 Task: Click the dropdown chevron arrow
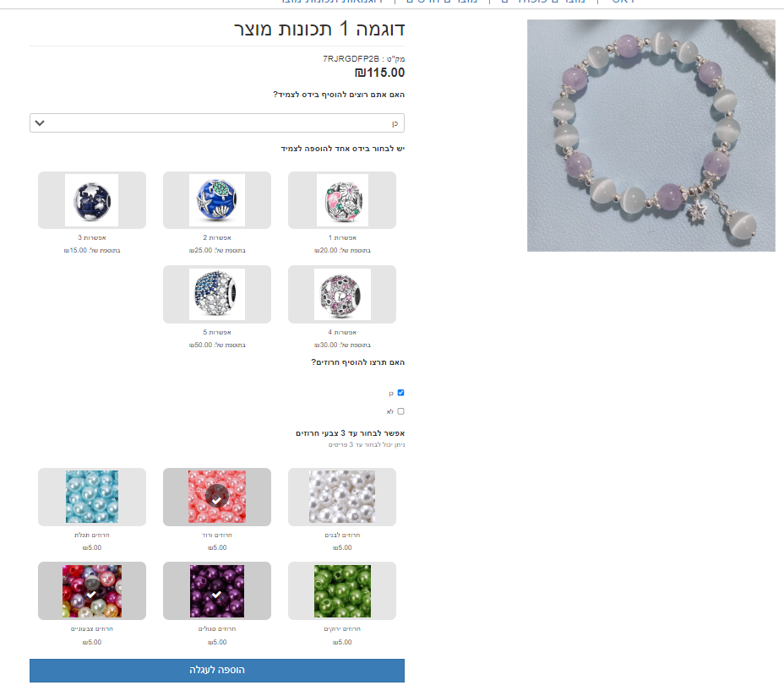tap(40, 123)
